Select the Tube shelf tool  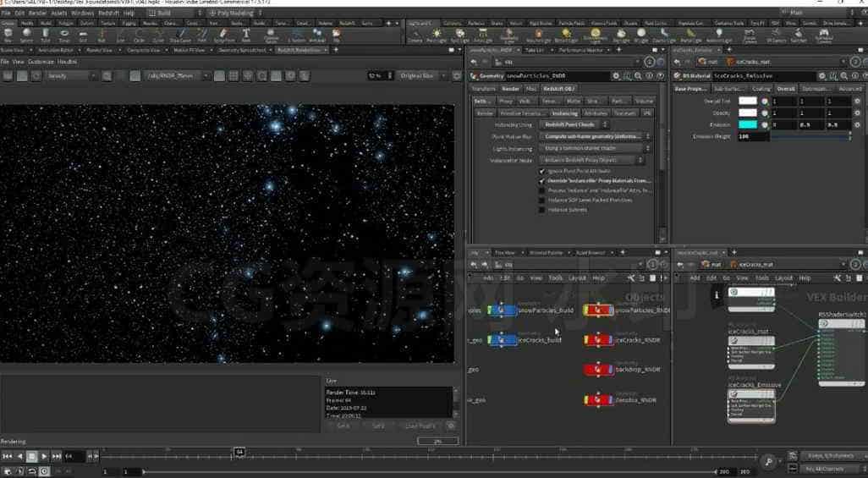pyautogui.click(x=46, y=35)
